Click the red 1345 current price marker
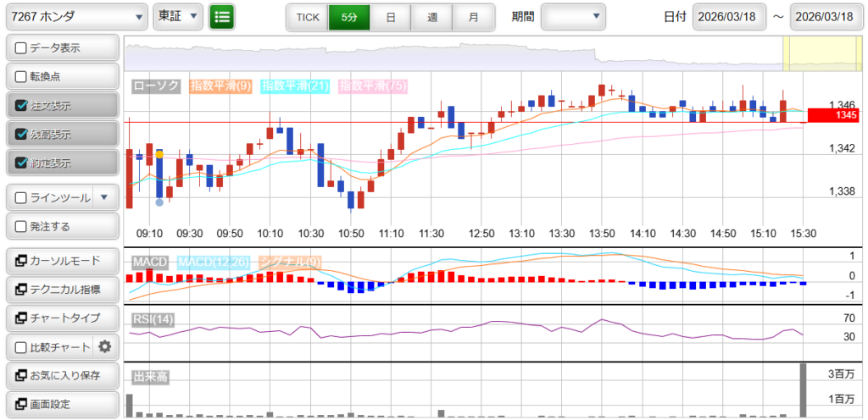The image size is (868, 420). (833, 115)
